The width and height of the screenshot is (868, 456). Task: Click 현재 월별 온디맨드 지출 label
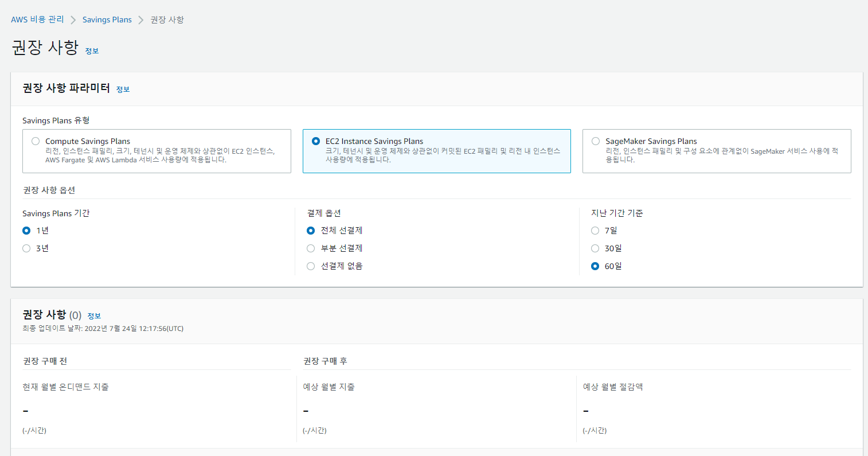(x=65, y=387)
